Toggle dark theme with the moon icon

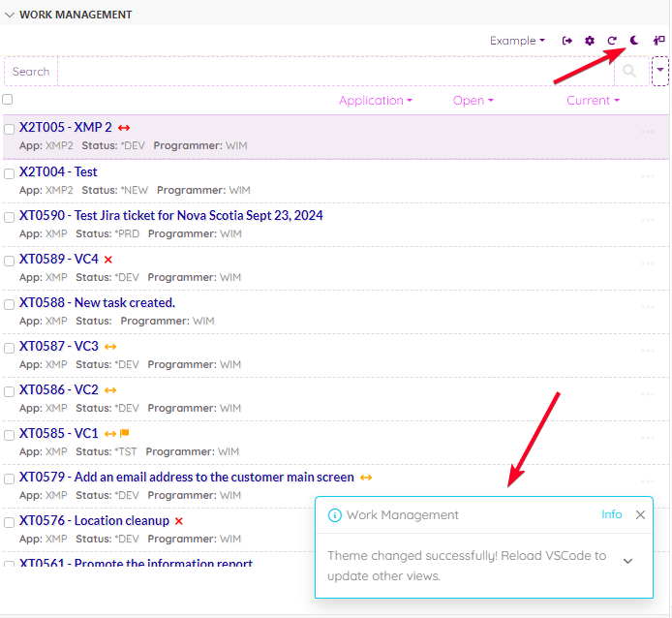click(634, 41)
